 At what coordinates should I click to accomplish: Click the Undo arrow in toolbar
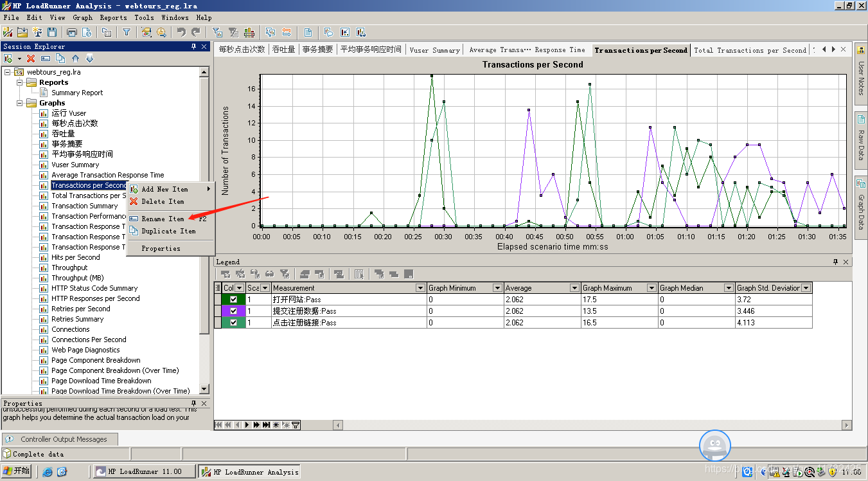pyautogui.click(x=181, y=32)
